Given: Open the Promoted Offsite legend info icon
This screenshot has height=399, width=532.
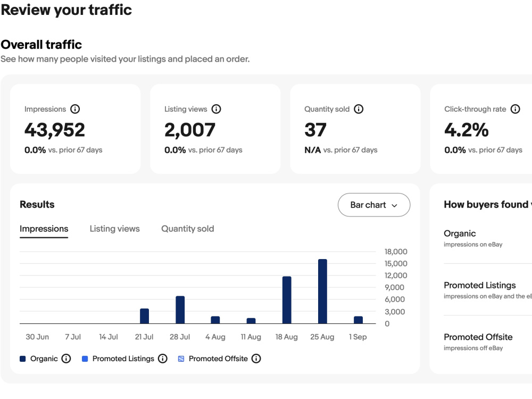Looking at the screenshot, I should [256, 359].
